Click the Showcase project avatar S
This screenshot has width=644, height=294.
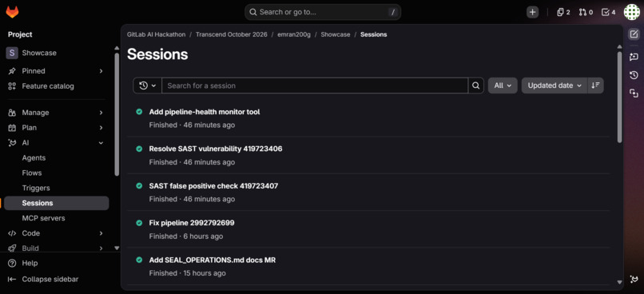pyautogui.click(x=12, y=53)
